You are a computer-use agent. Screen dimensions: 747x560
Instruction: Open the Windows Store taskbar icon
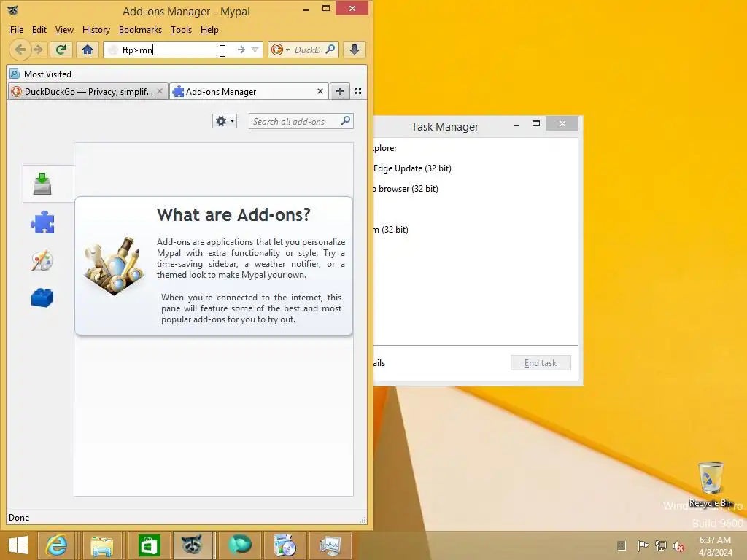149,545
